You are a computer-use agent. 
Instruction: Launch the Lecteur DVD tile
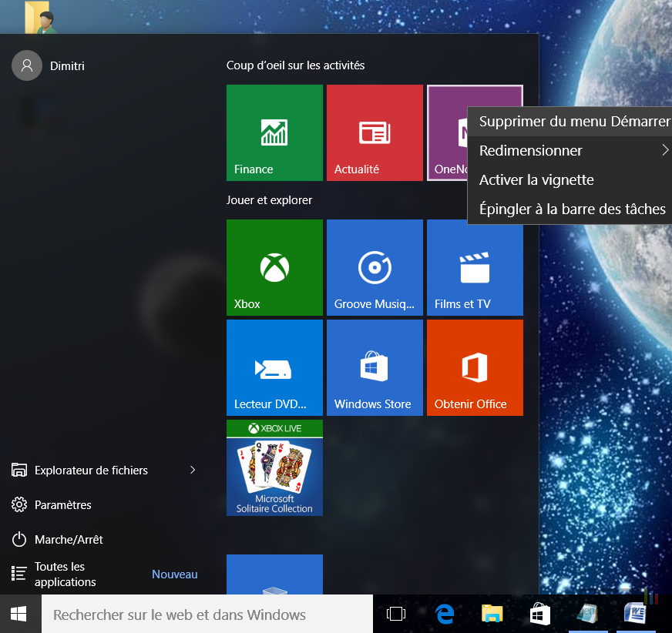point(274,367)
